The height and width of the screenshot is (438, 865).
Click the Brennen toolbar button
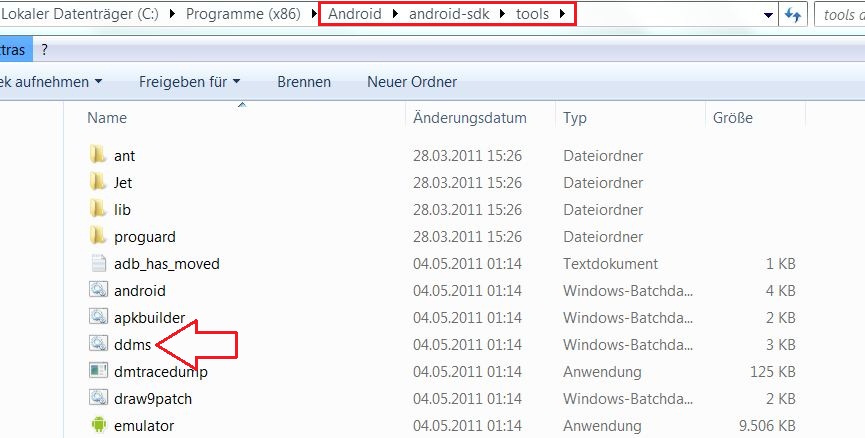304,82
